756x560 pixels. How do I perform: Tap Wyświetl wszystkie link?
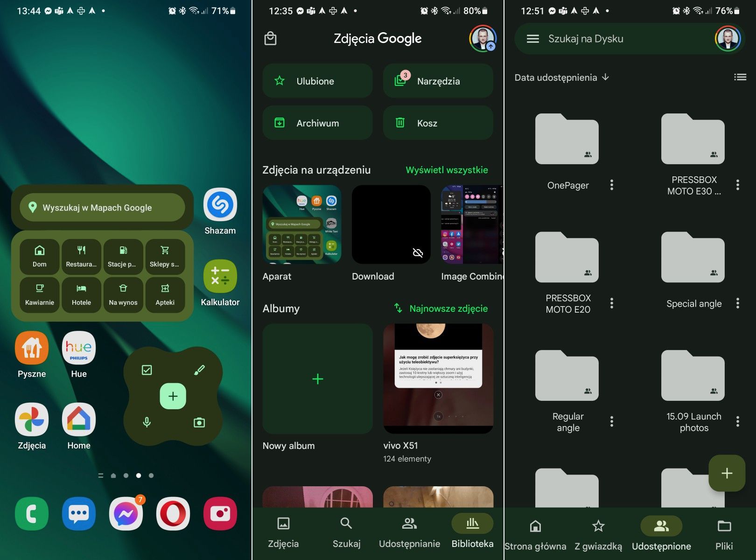(447, 170)
